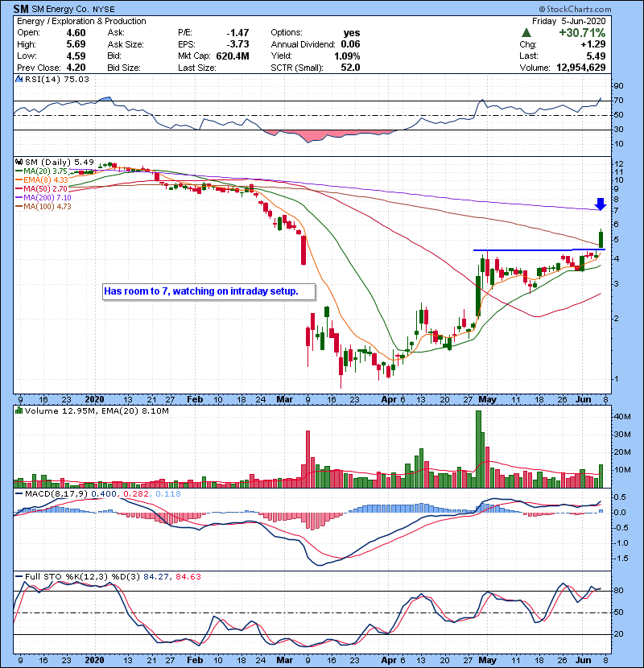Click the blue down arrow annotation

coord(599,204)
